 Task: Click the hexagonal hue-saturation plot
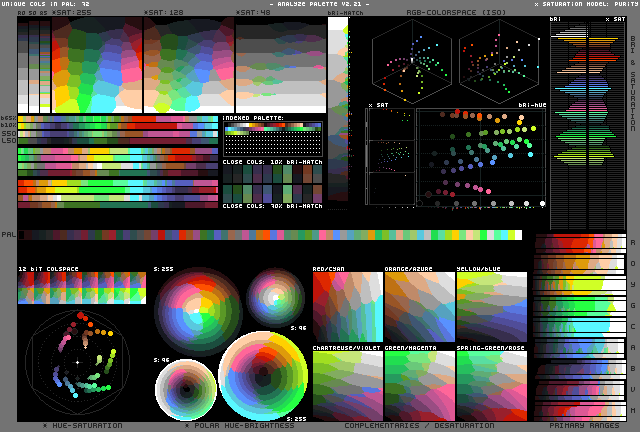coord(78,362)
